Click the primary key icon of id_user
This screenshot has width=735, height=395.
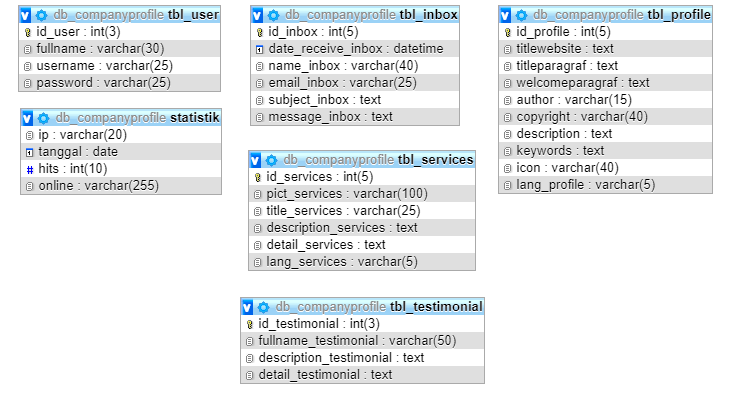pos(28,32)
